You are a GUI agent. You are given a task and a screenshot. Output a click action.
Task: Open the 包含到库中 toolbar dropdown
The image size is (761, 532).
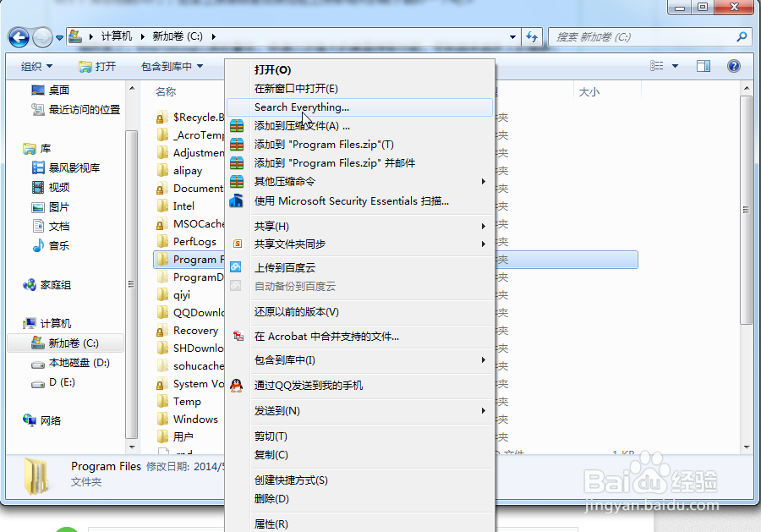pyautogui.click(x=172, y=67)
